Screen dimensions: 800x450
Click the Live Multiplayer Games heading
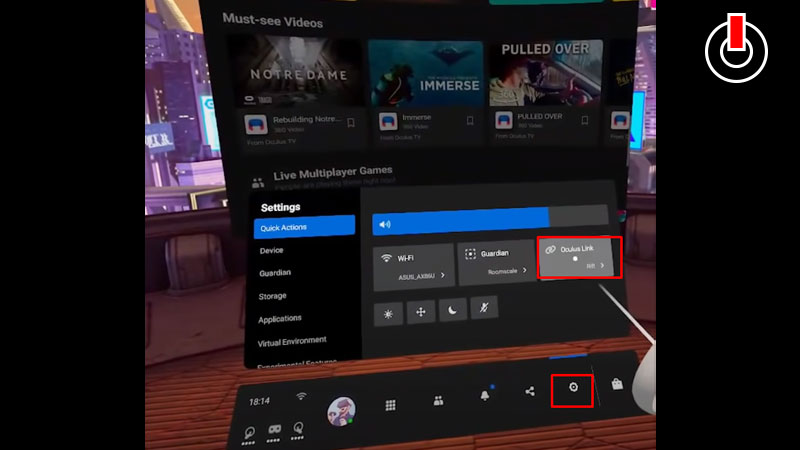pos(333,172)
